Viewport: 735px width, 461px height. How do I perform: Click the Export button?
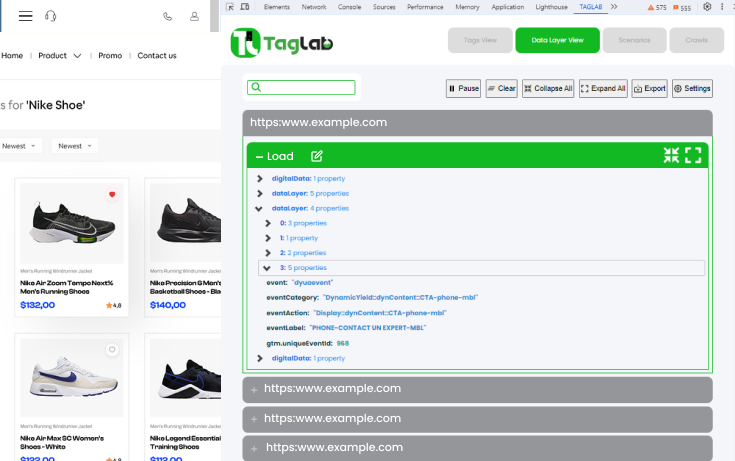point(650,89)
